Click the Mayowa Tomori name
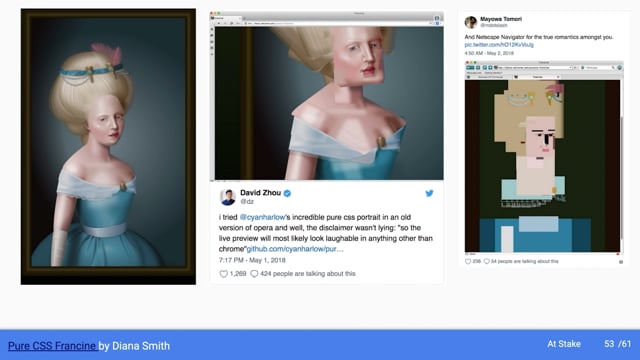640x360 pixels. (501, 19)
